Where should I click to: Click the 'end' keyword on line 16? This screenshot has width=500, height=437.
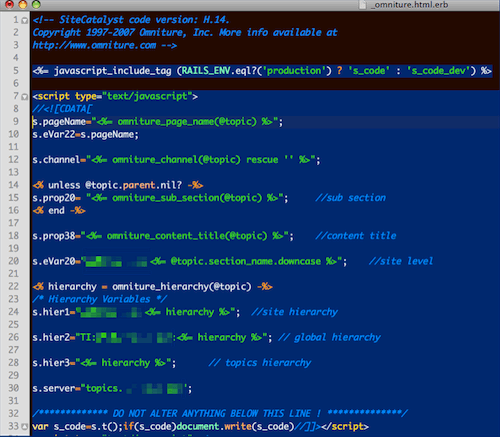click(x=56, y=210)
